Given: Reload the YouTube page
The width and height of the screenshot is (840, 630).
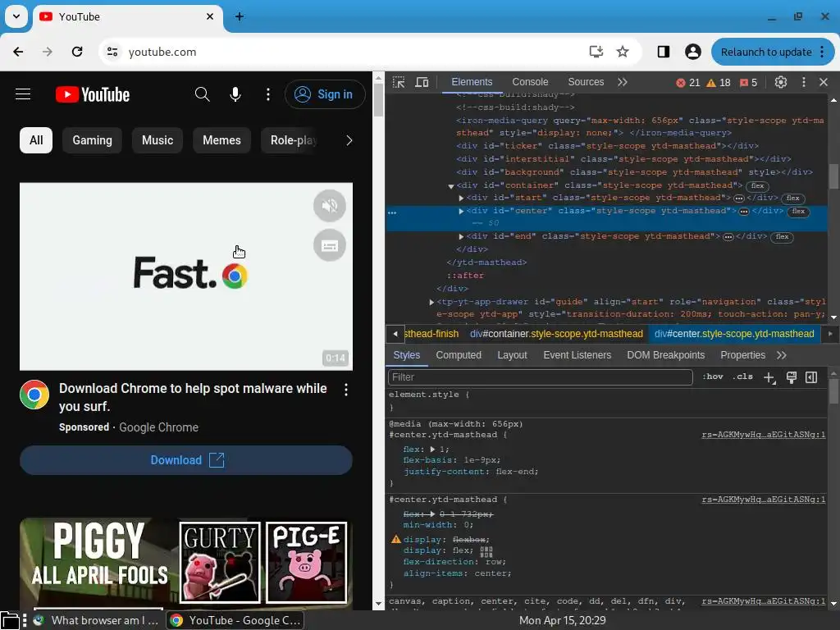Looking at the screenshot, I should pos(77,52).
